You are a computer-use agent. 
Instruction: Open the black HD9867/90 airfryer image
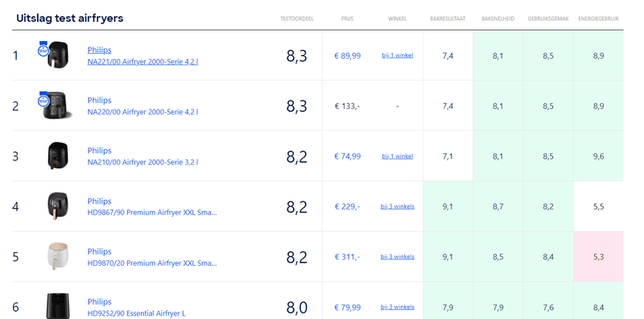point(58,206)
